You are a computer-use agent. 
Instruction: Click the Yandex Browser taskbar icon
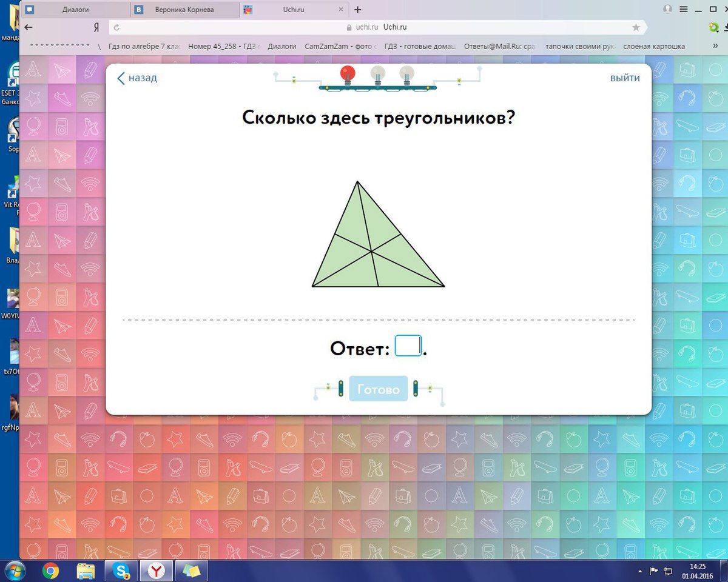(x=157, y=570)
